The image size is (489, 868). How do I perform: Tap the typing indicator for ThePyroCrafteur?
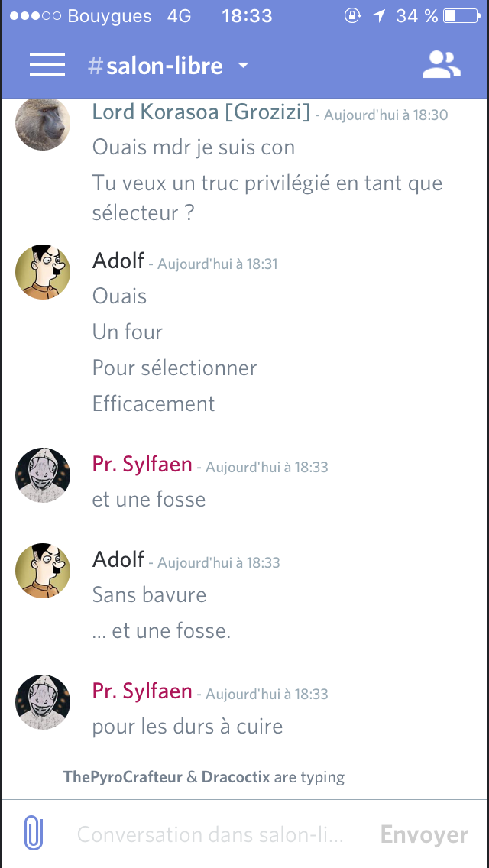[122, 777]
